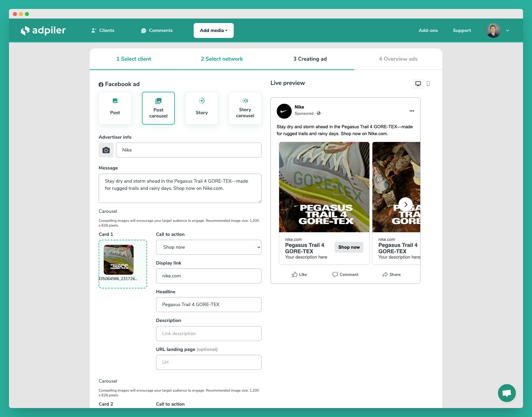Image resolution: width=532 pixels, height=417 pixels.
Task: Click the globe audience icon beside Sponsored
Action: [x=319, y=113]
